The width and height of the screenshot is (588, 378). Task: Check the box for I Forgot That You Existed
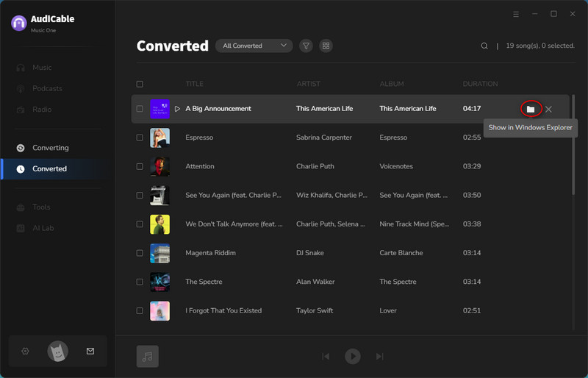[140, 311]
